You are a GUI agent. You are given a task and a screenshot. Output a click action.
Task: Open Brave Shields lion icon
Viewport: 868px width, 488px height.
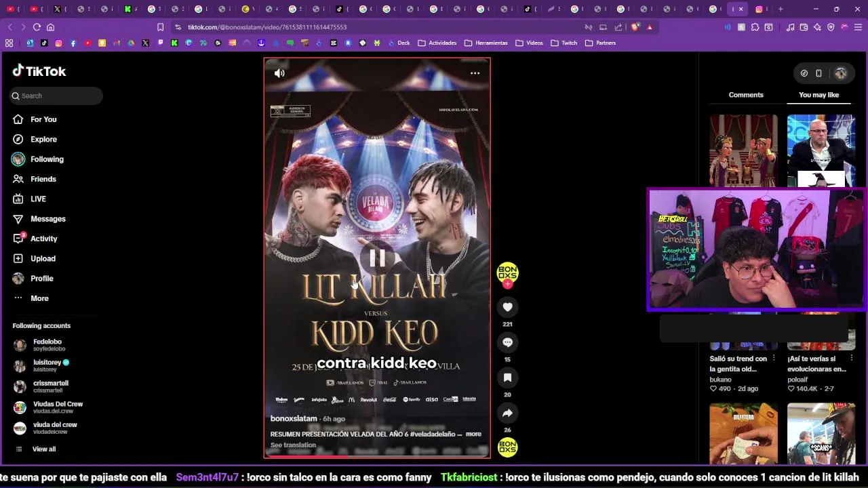tap(635, 27)
